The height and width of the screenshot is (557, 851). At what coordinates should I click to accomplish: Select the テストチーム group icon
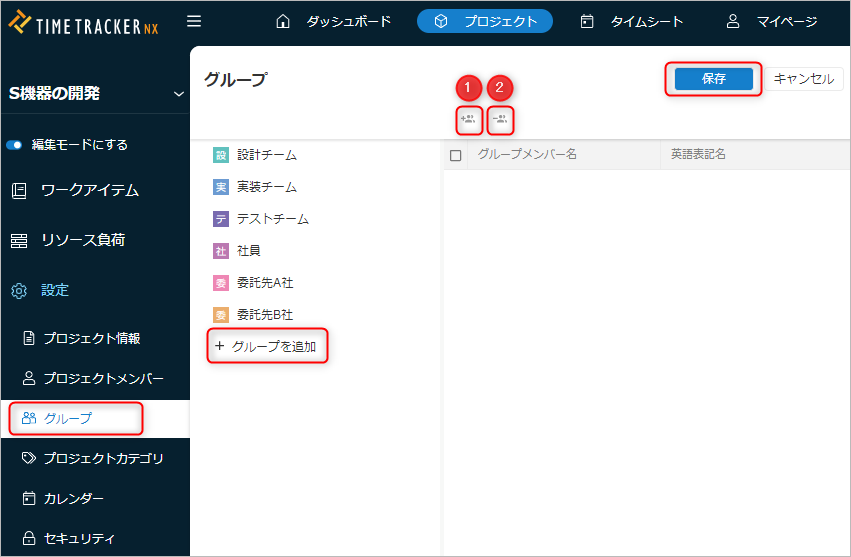tap(221, 219)
